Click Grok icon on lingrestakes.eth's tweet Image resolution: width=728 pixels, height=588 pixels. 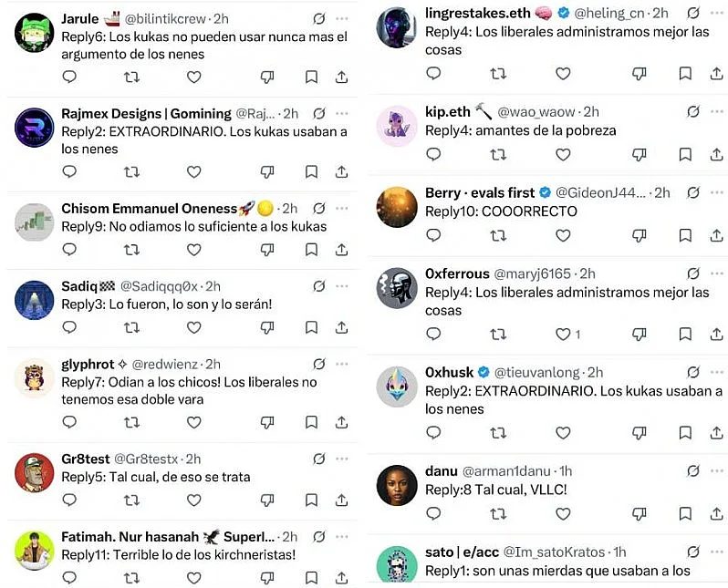coord(693,13)
